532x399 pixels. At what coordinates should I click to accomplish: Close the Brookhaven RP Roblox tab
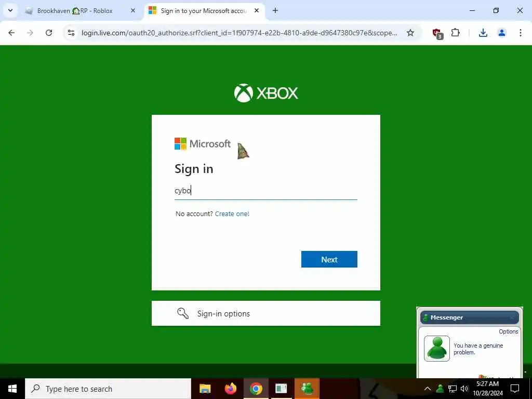(133, 10)
